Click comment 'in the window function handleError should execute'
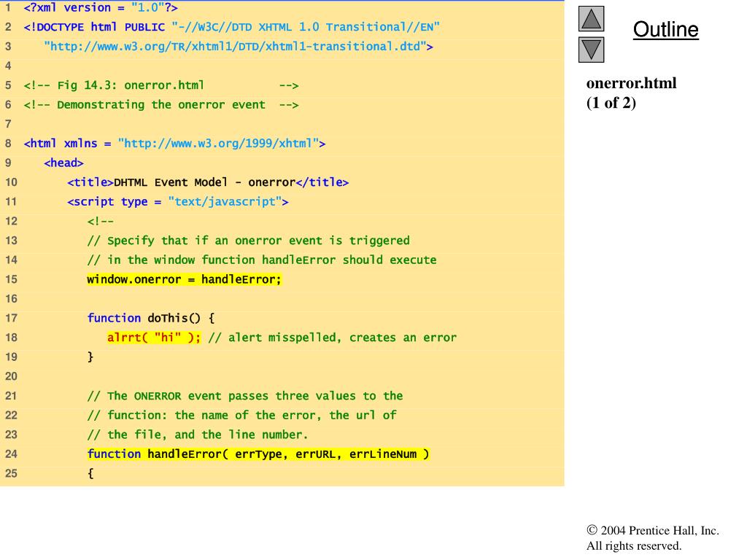747x560 pixels. tap(262, 260)
